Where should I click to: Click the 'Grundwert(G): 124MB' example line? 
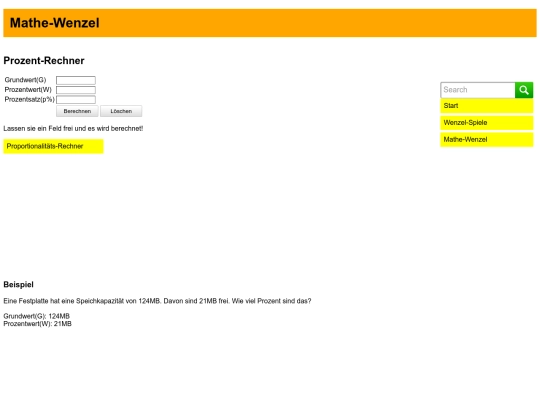pyautogui.click(x=37, y=316)
